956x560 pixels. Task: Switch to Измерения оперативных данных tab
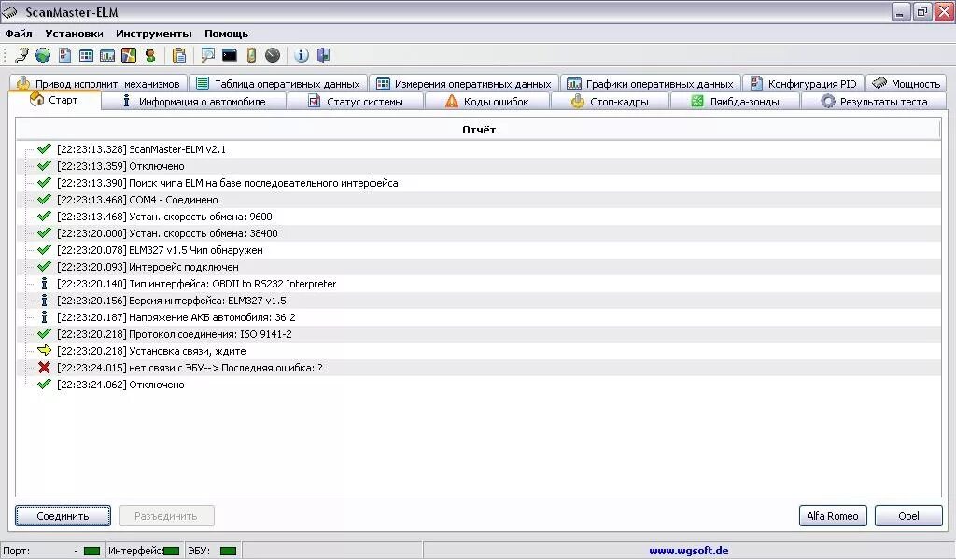click(464, 83)
